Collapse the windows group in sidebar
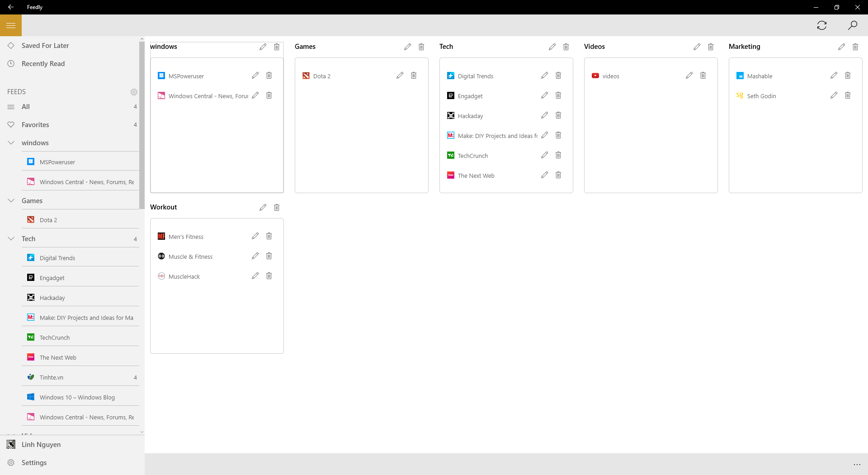The height and width of the screenshot is (475, 868). 11,143
